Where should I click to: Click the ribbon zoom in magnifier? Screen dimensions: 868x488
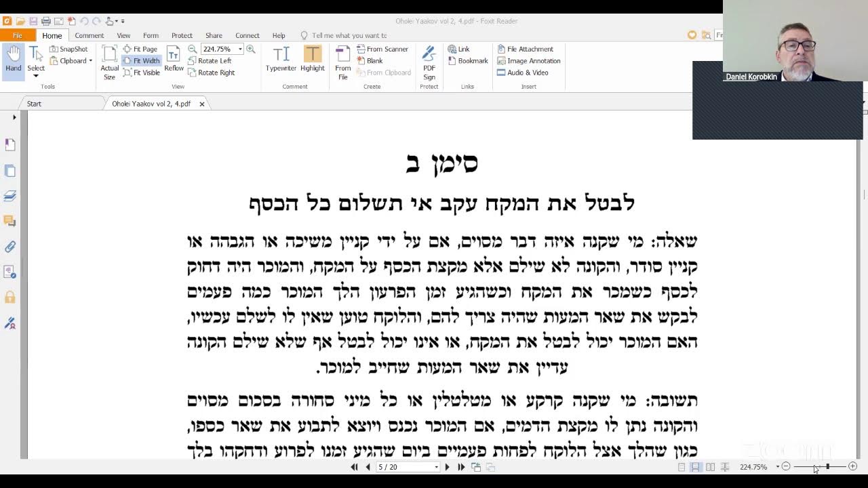click(x=251, y=49)
